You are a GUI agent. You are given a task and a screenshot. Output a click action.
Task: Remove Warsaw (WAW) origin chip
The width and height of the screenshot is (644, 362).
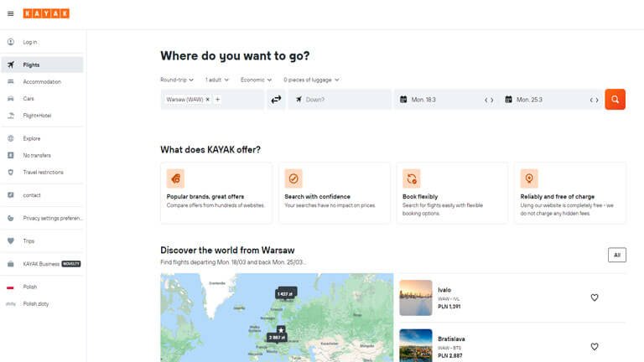click(x=208, y=100)
